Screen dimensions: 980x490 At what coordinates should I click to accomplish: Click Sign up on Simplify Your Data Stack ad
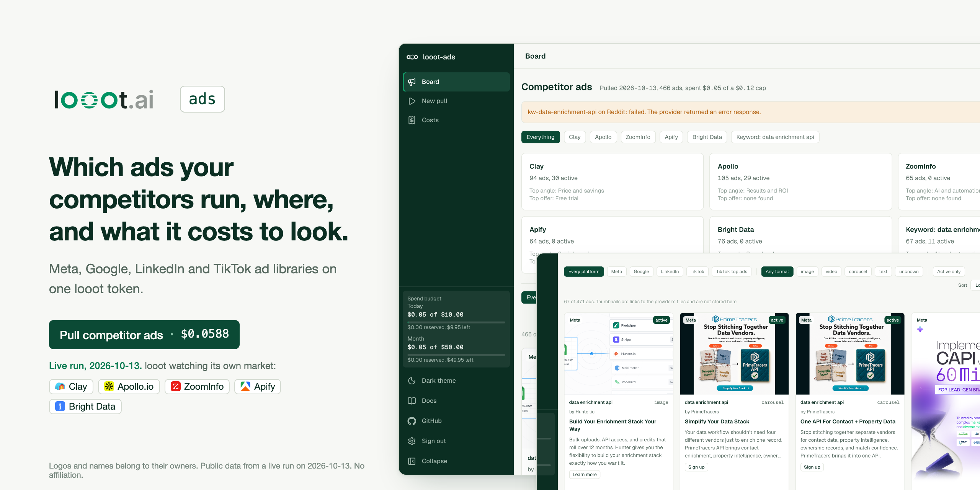pos(696,467)
